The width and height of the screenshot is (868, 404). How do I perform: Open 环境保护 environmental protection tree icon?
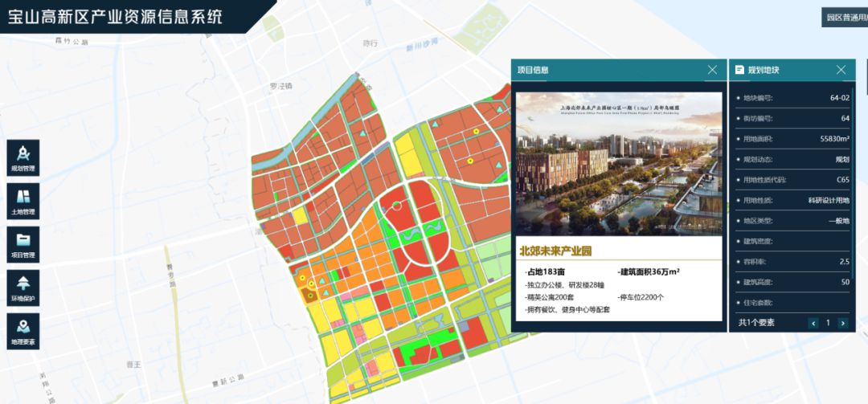click(23, 288)
